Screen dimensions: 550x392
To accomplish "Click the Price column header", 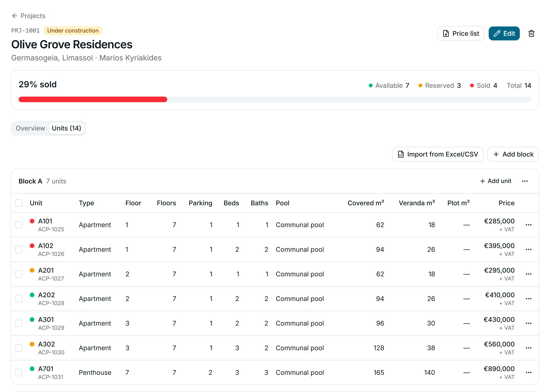I will pos(506,203).
